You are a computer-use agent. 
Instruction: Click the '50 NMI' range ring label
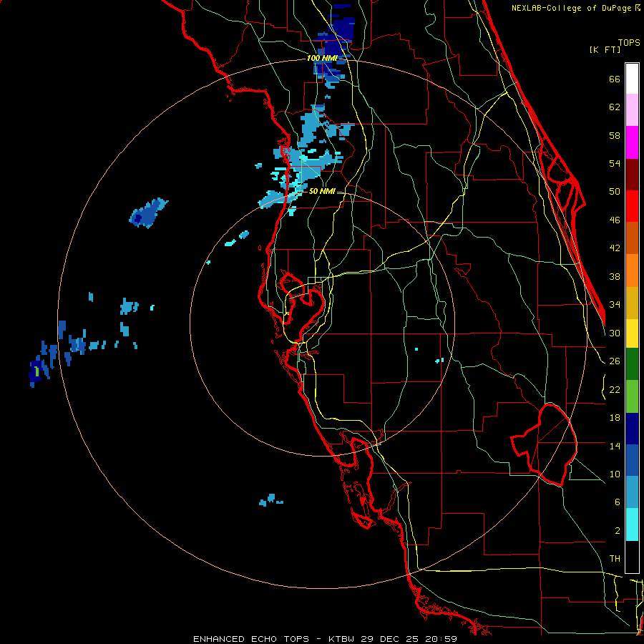click(322, 191)
